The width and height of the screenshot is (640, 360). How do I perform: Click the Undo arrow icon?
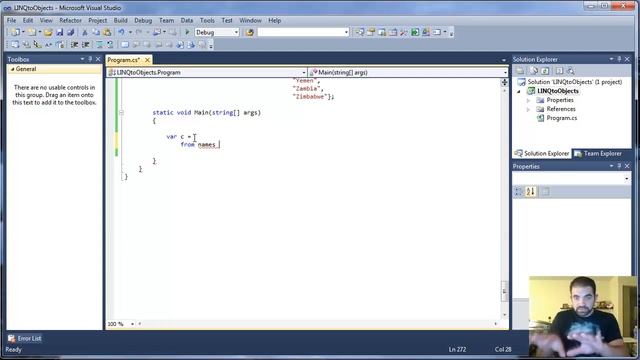(121, 32)
